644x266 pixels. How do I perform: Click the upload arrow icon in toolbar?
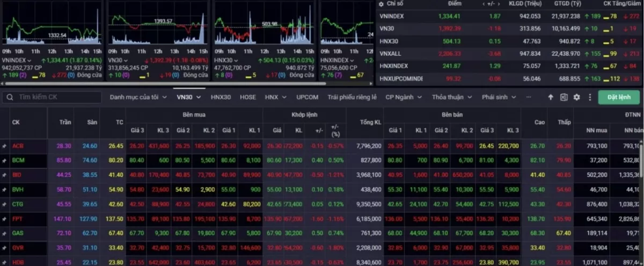coord(550,97)
